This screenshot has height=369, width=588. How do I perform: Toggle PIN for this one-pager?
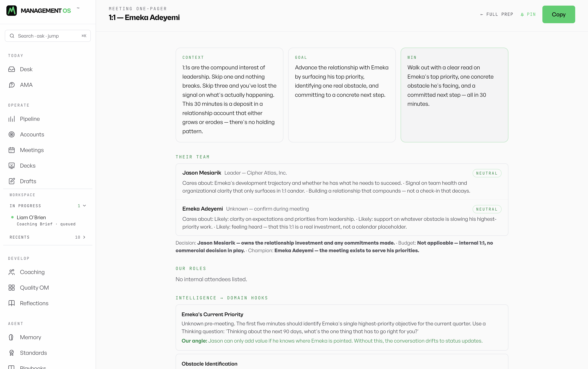pyautogui.click(x=528, y=14)
